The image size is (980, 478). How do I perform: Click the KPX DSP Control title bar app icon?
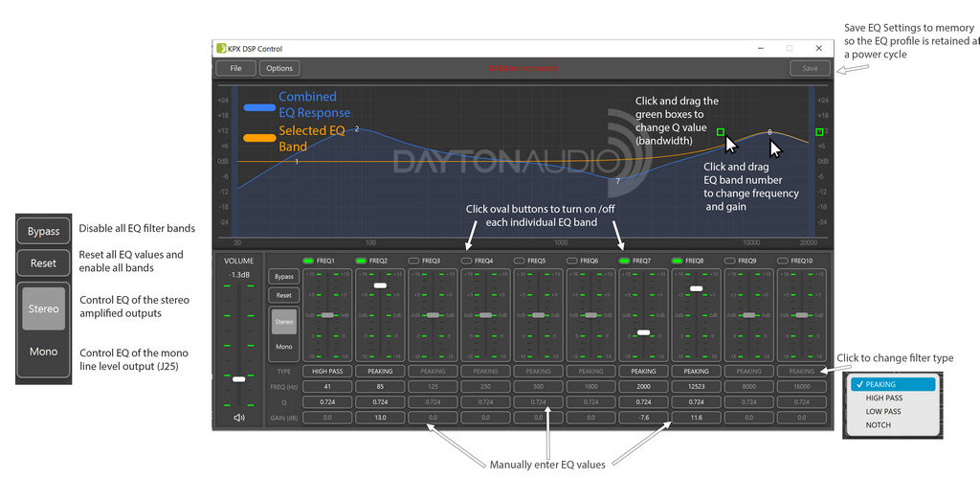click(221, 48)
